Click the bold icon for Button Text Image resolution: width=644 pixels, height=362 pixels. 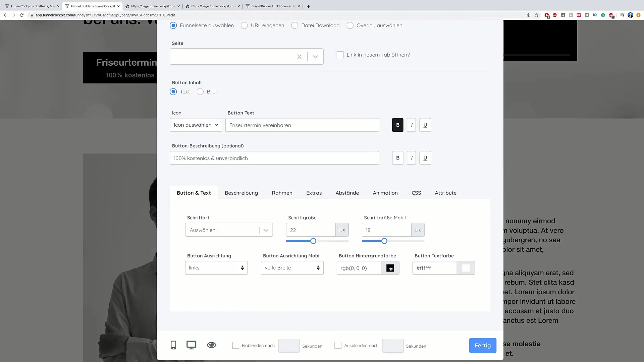coord(397,125)
